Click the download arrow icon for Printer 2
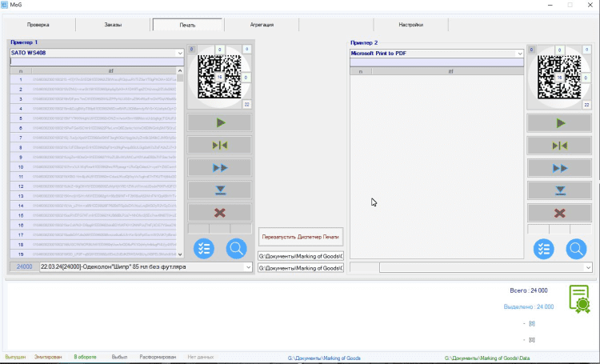600x364 pixels. point(560,190)
